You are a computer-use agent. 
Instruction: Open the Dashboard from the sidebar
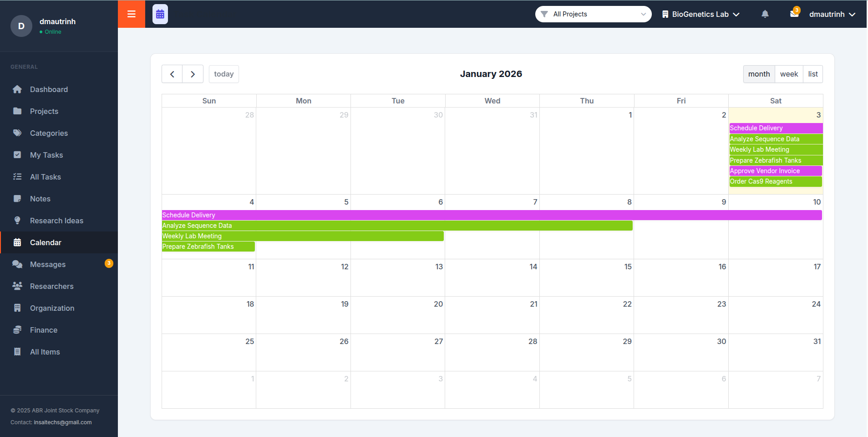[49, 89]
